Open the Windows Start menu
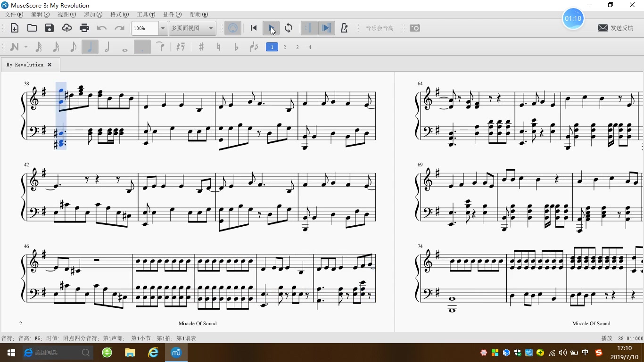 point(11,353)
